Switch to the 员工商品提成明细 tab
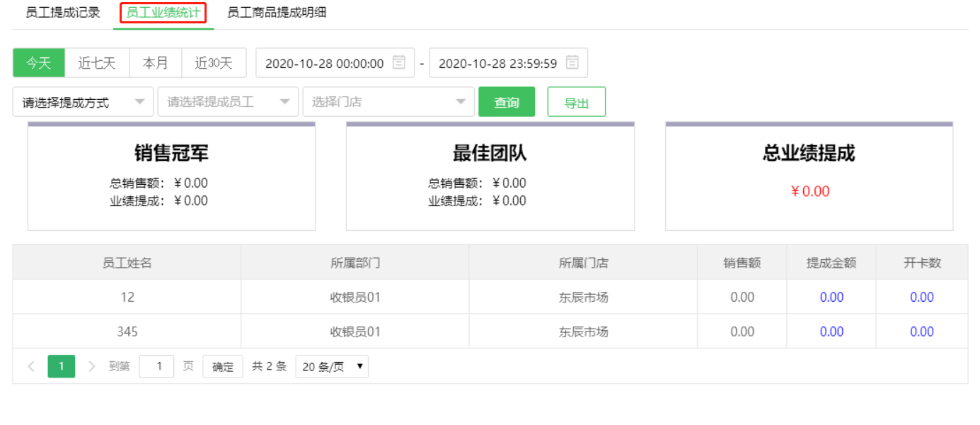 276,12
